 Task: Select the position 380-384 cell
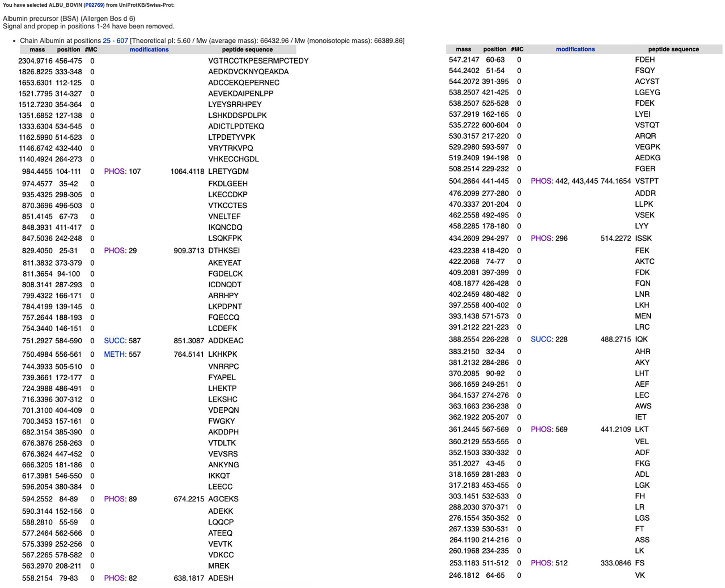pos(69,487)
